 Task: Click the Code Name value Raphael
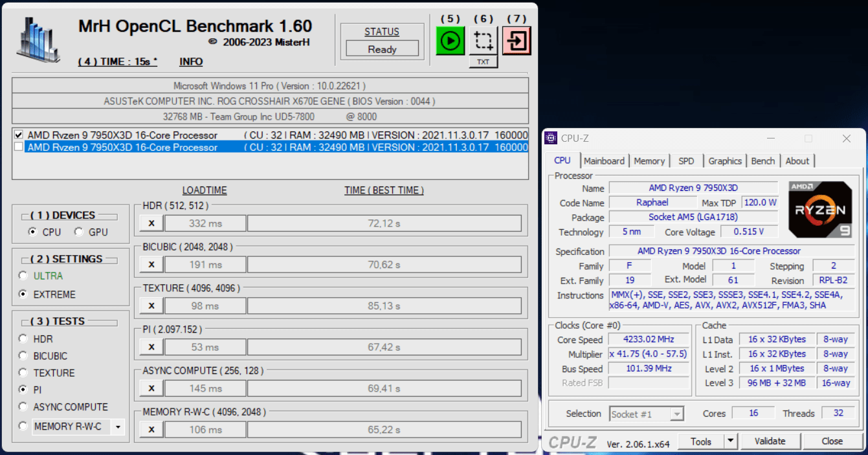click(652, 203)
